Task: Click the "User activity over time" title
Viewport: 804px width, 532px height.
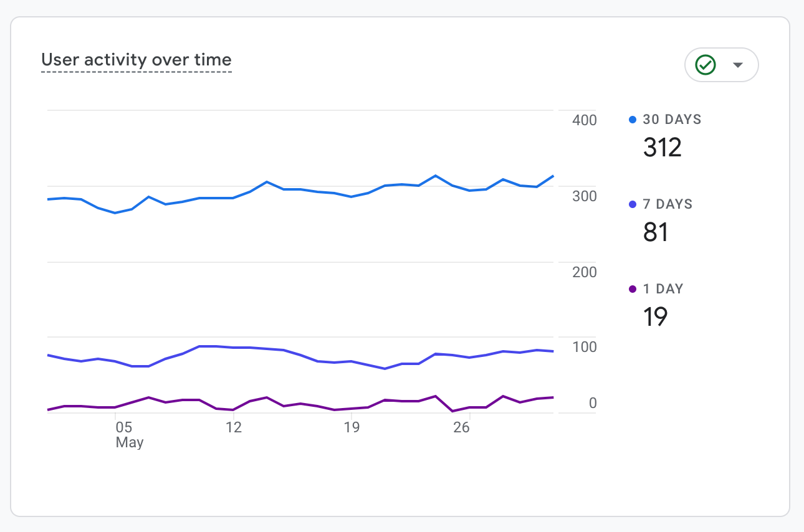Action: [136, 60]
